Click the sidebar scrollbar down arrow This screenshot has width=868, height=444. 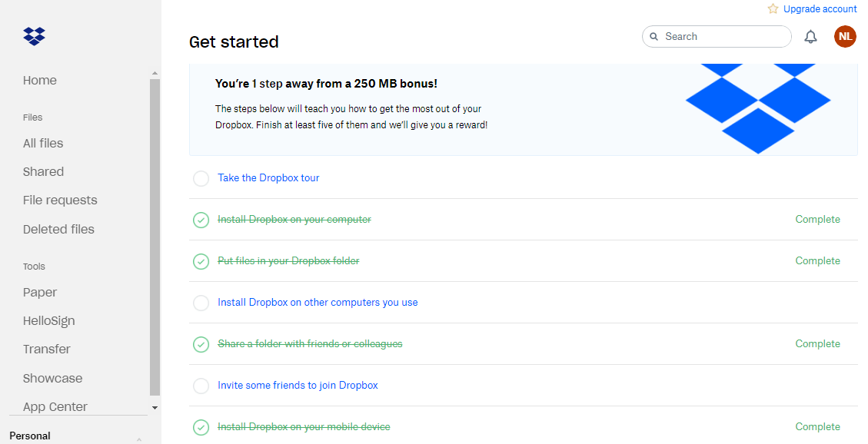pos(155,407)
